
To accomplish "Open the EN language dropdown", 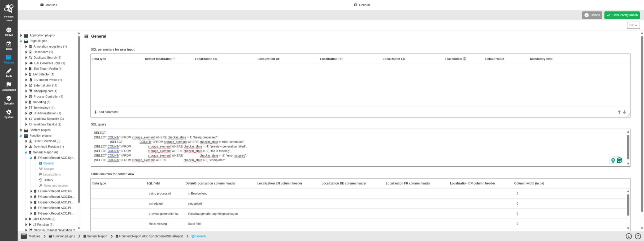I will click(x=633, y=25).
